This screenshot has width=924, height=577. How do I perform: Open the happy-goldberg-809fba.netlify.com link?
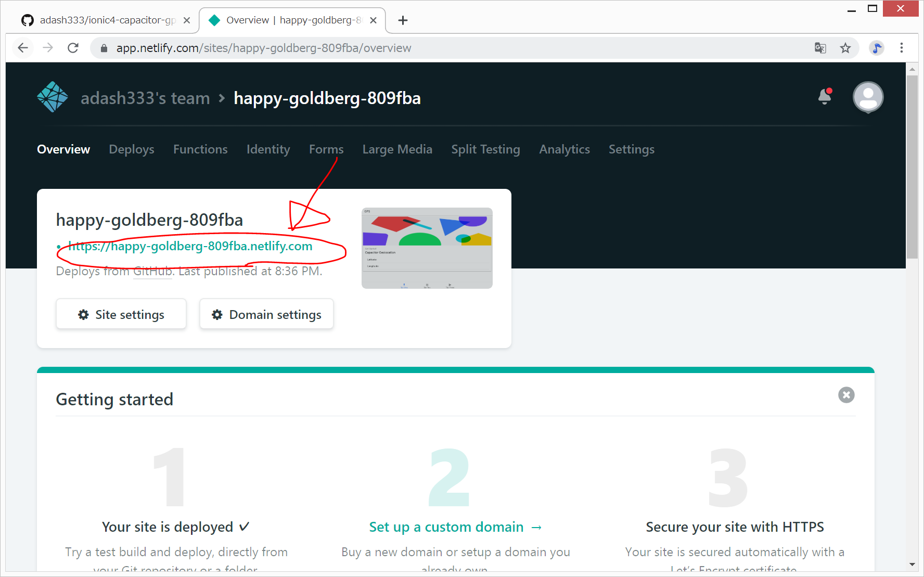pos(190,246)
